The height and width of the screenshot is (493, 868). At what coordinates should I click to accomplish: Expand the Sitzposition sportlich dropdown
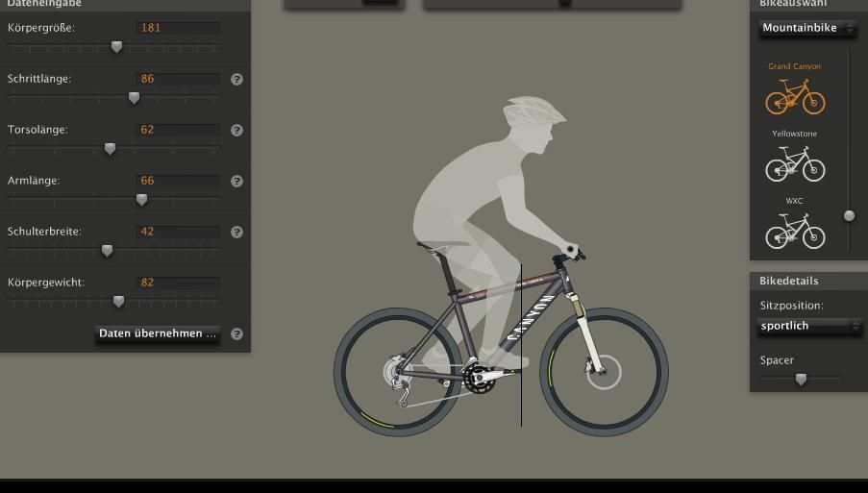[810, 327]
